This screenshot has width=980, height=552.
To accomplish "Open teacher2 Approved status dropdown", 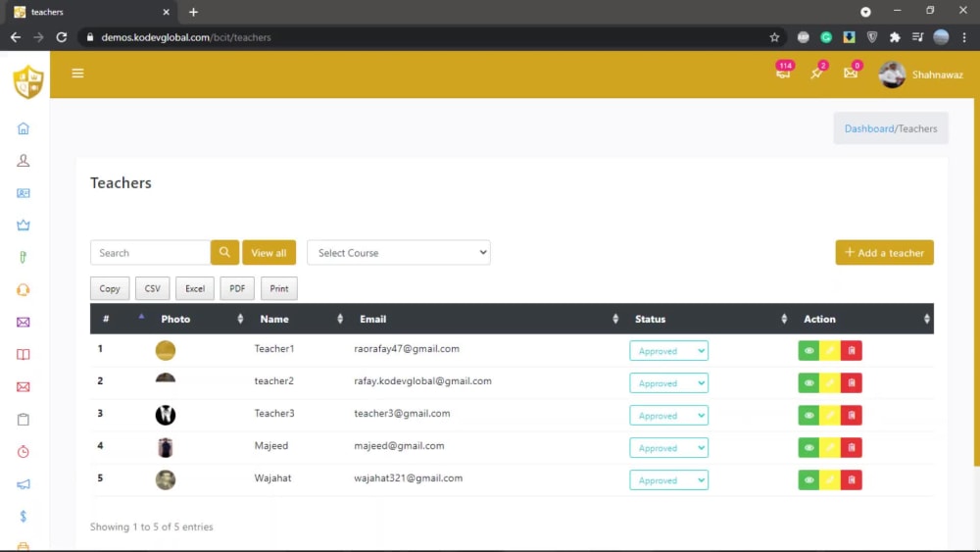I will (668, 383).
